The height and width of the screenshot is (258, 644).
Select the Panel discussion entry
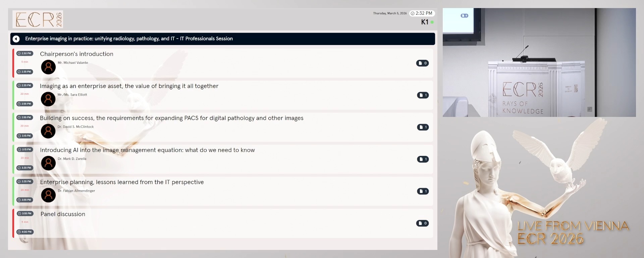coord(63,214)
